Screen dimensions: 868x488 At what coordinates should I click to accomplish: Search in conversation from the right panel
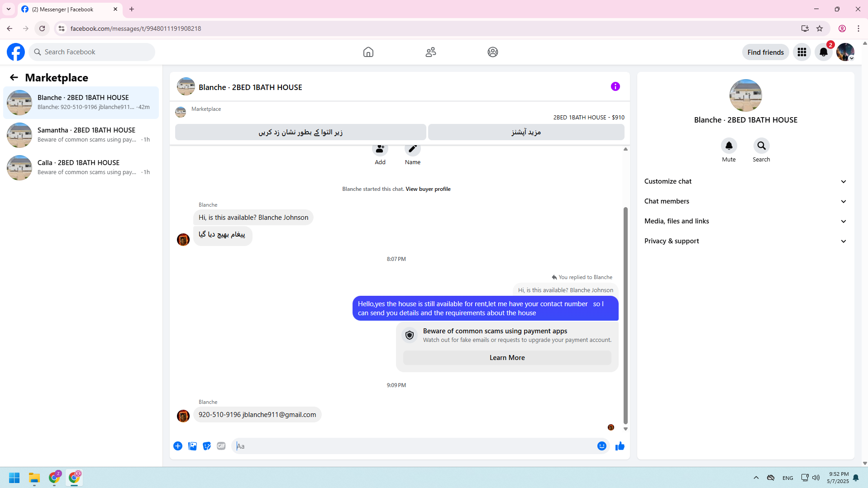pyautogui.click(x=761, y=146)
